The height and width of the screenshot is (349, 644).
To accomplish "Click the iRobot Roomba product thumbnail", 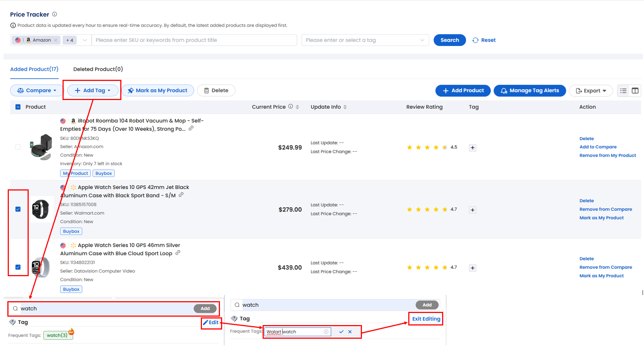I will pyautogui.click(x=41, y=147).
